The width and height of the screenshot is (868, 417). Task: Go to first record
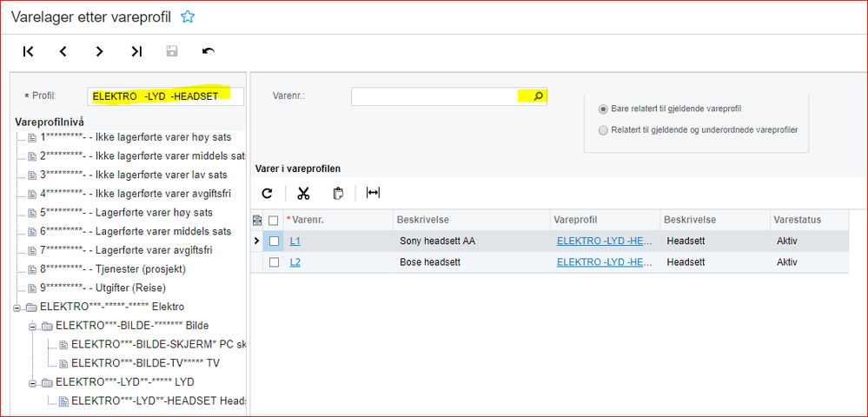point(28,51)
